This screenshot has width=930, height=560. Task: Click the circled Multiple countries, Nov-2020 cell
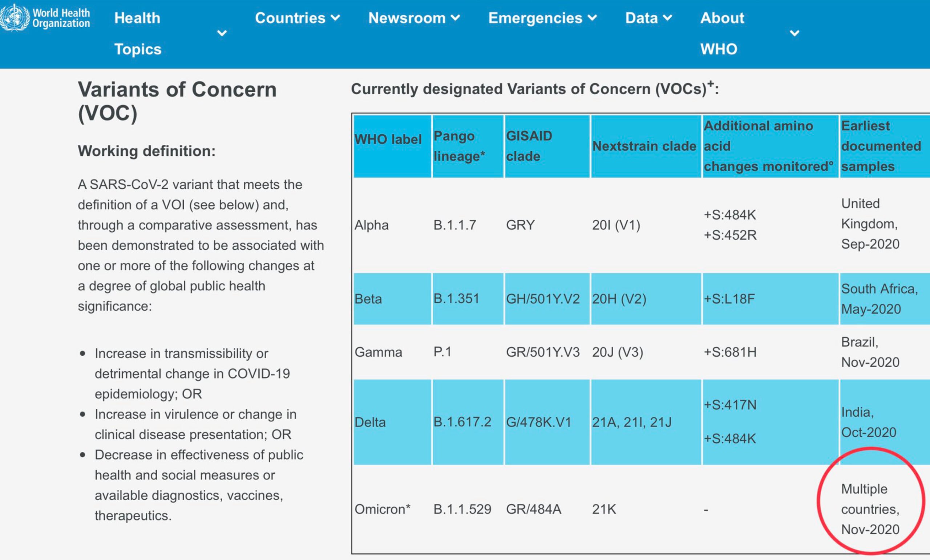coord(870,509)
